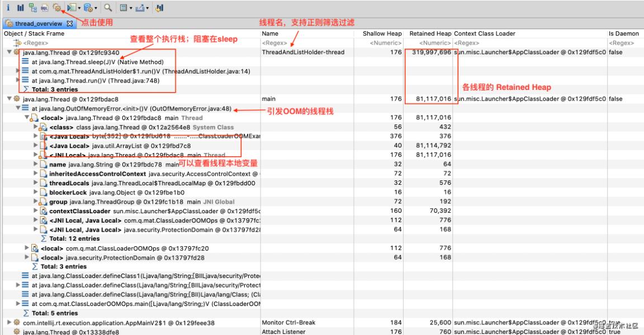Click the Run Expert System Test icon

[72, 8]
